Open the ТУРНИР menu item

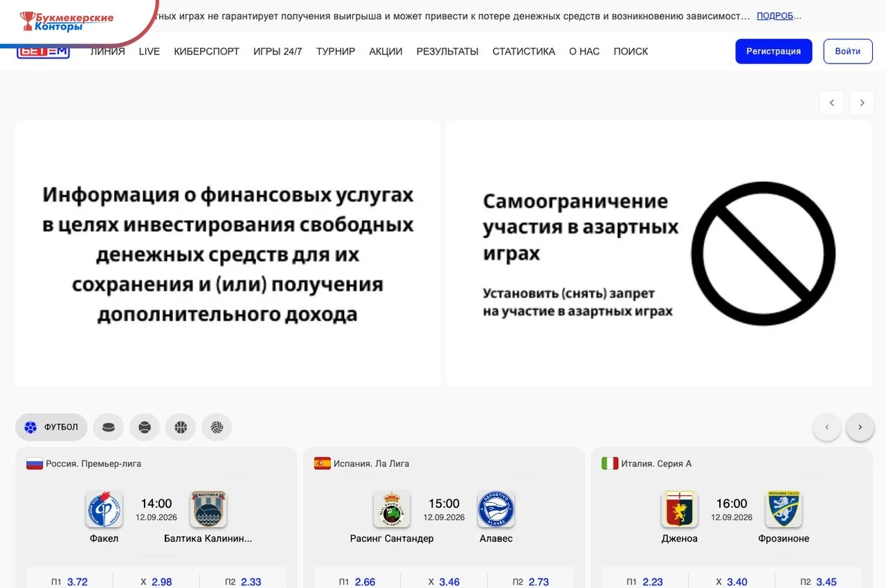point(336,51)
